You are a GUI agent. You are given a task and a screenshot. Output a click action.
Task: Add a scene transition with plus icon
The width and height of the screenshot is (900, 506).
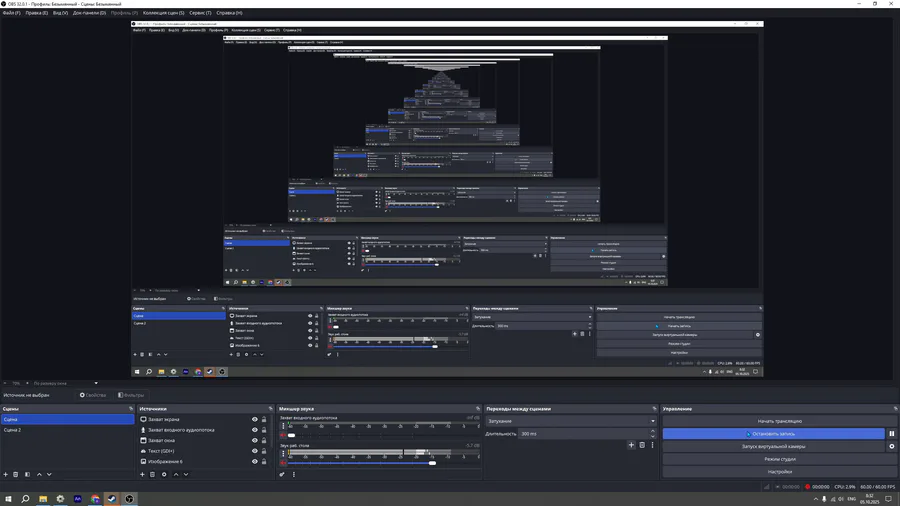(x=631, y=445)
